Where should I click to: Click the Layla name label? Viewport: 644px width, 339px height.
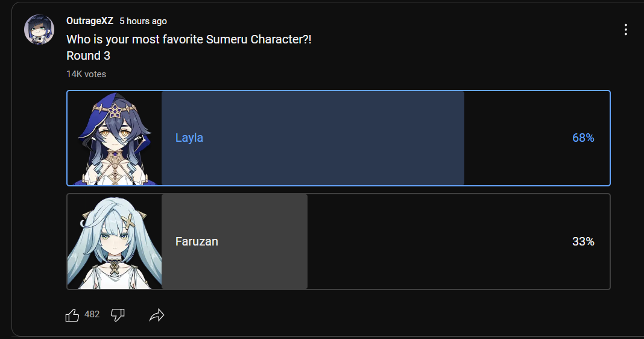[x=189, y=138]
